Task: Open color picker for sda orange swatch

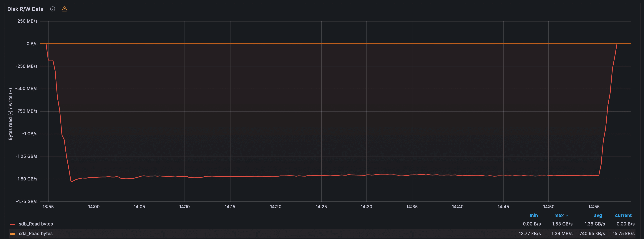Action: coord(12,234)
